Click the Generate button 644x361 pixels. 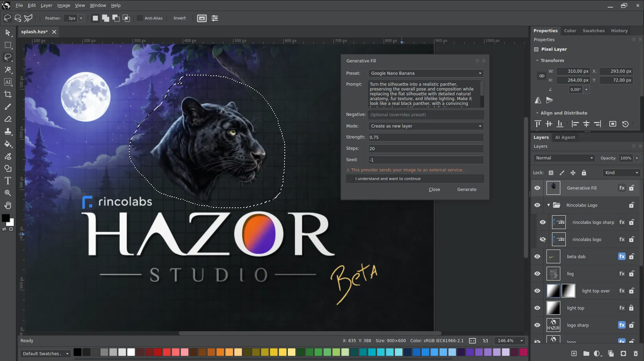click(467, 189)
